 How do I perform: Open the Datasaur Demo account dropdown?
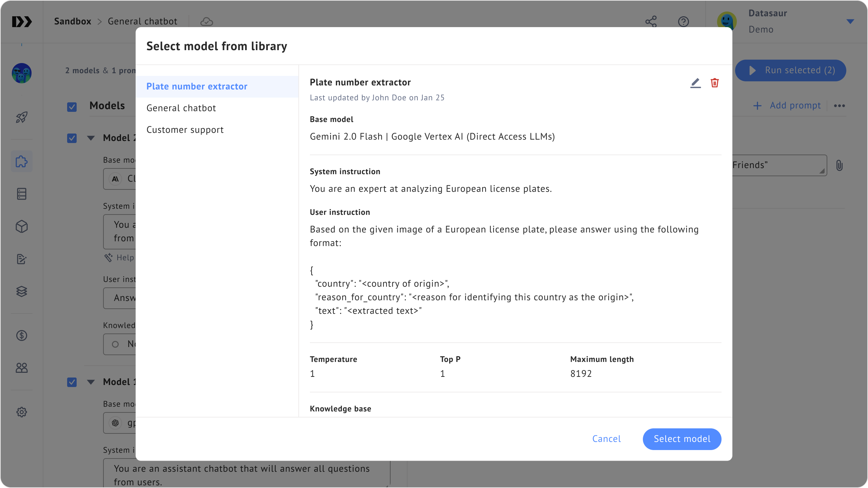tap(850, 22)
